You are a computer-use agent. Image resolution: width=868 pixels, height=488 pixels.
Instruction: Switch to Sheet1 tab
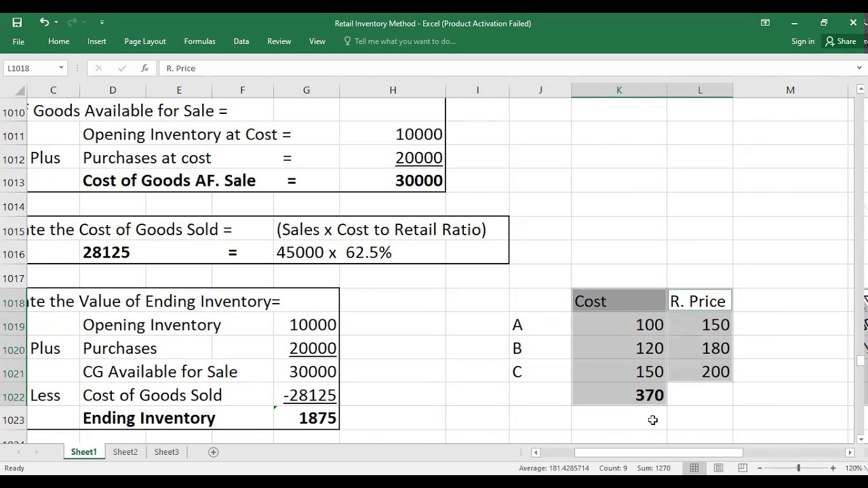(84, 452)
